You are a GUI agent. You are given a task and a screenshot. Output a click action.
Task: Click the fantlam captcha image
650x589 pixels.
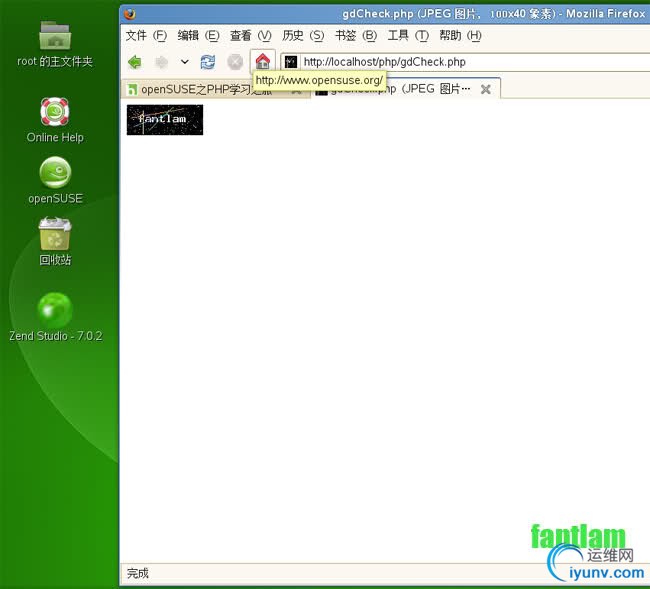(165, 119)
